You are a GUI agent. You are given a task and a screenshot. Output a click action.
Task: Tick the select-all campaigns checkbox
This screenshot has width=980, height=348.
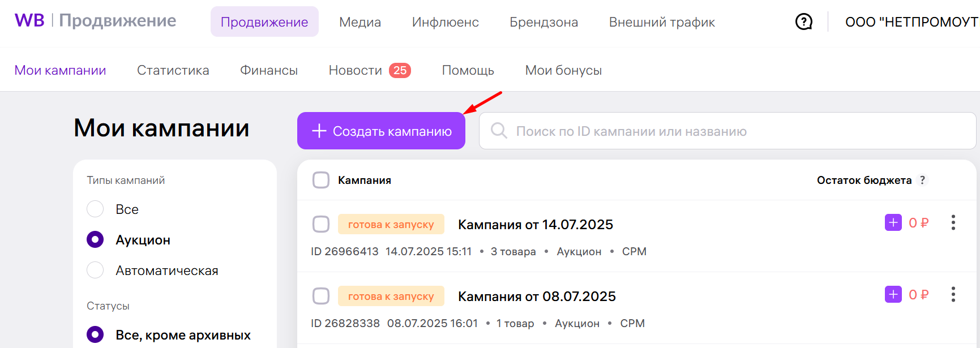321,180
